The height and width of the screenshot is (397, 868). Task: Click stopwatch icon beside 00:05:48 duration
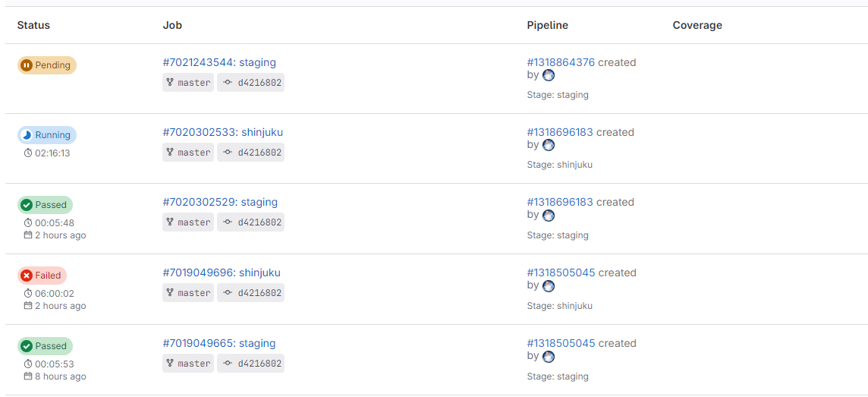coord(28,222)
